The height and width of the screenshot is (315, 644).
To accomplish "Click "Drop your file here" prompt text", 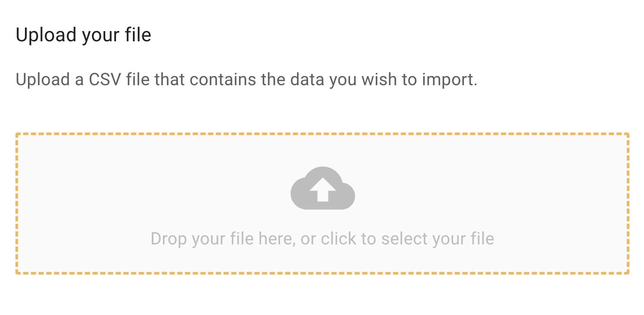I will (x=223, y=238).
